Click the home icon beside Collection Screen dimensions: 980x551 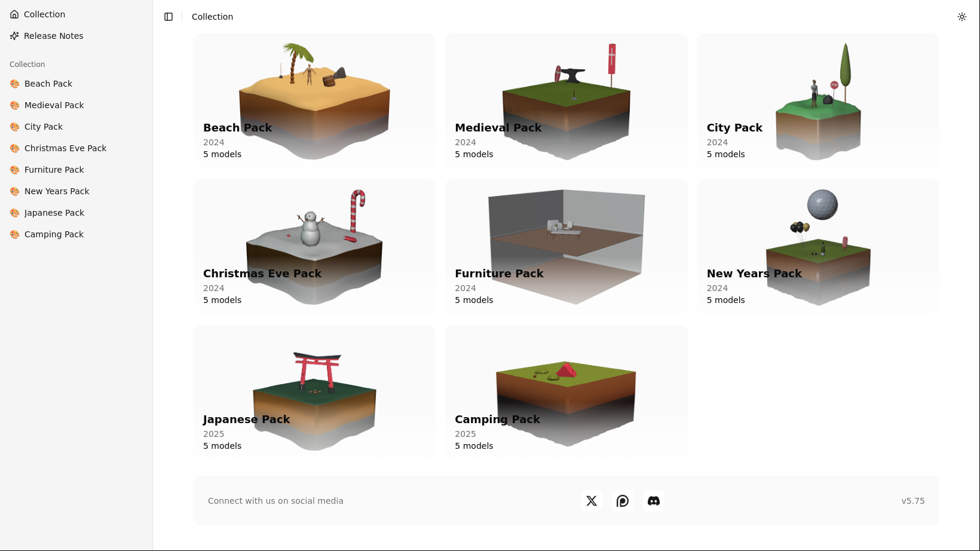(14, 14)
